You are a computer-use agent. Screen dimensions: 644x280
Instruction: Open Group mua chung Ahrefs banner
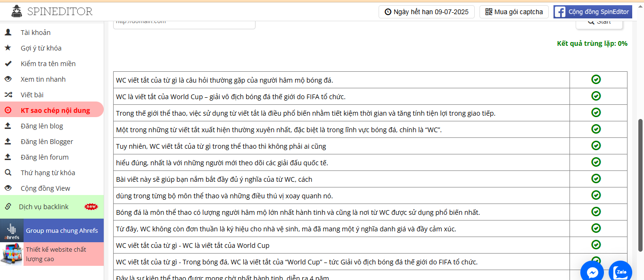tap(52, 230)
